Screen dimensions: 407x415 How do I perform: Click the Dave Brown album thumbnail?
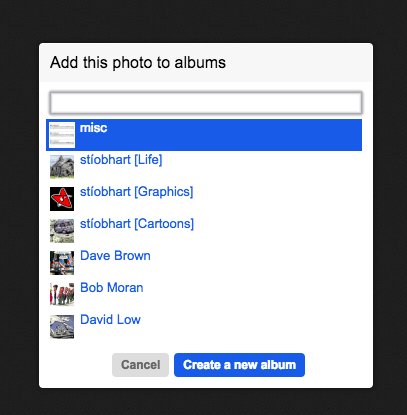click(x=62, y=263)
